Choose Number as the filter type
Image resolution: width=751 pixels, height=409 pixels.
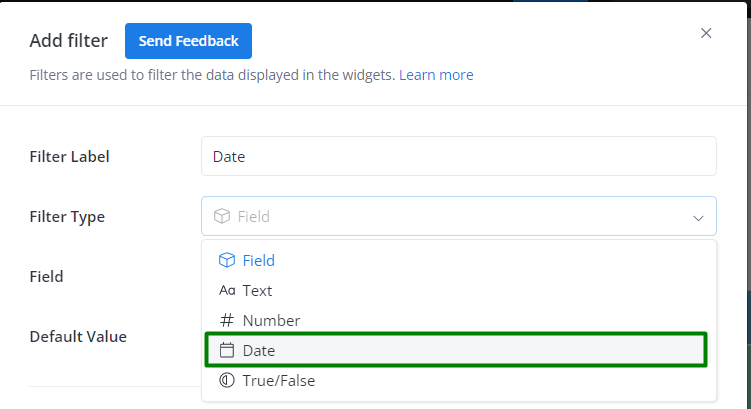point(459,320)
